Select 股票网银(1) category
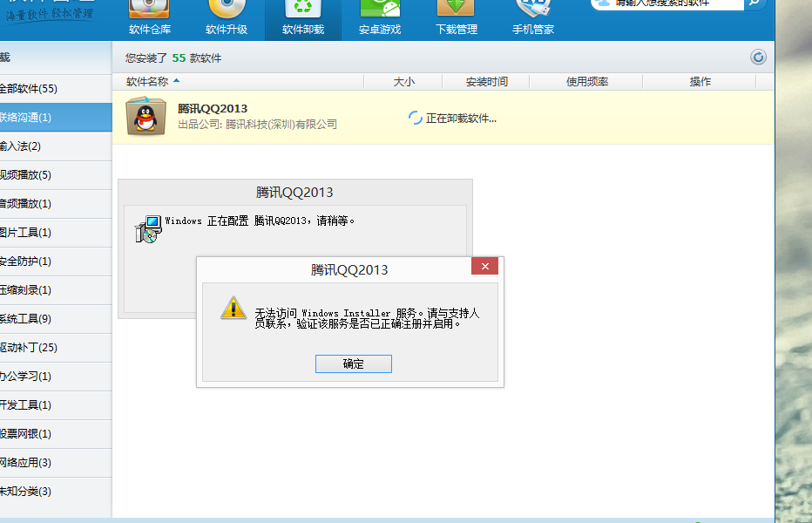Viewport: 812px width, 523px height. click(56, 434)
